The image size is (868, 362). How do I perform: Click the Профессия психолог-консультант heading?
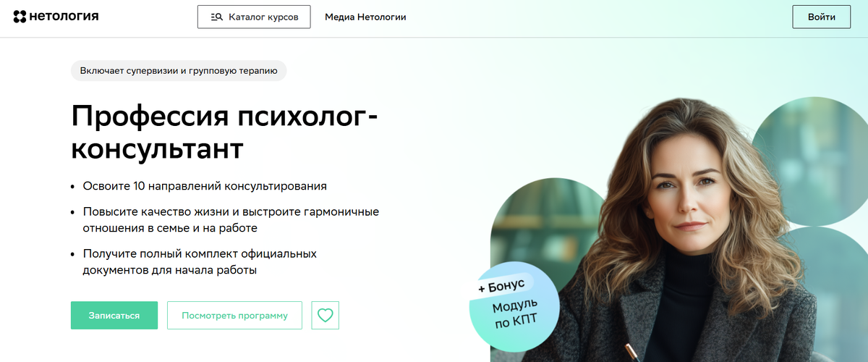(225, 132)
